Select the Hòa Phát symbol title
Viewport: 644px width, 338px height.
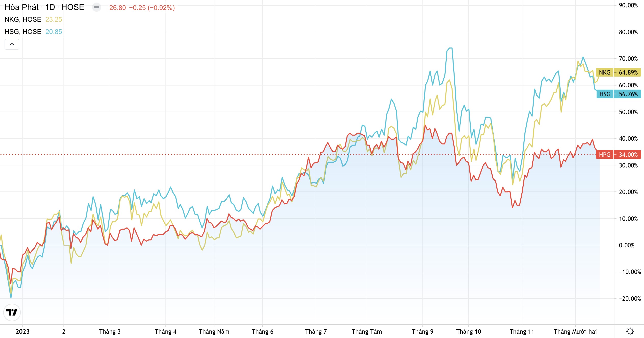pyautogui.click(x=22, y=7)
